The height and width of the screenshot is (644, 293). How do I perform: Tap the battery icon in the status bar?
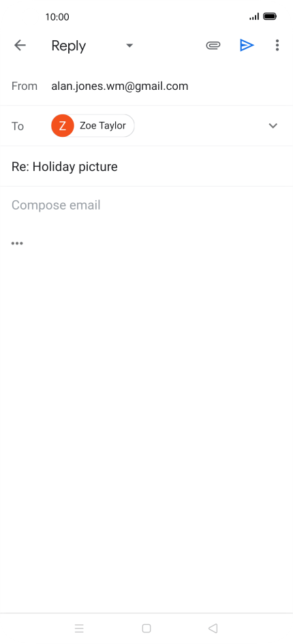[x=270, y=16]
